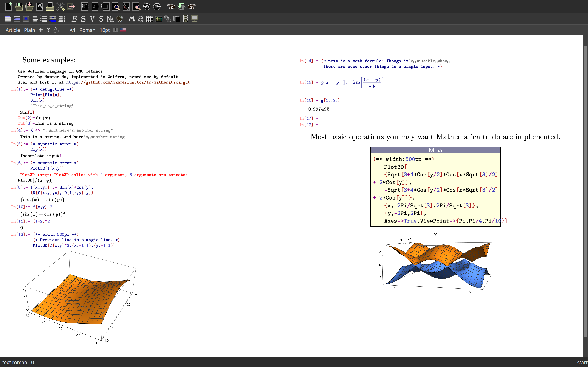
Task: Click the Undo circular arrow
Action: [x=147, y=6]
